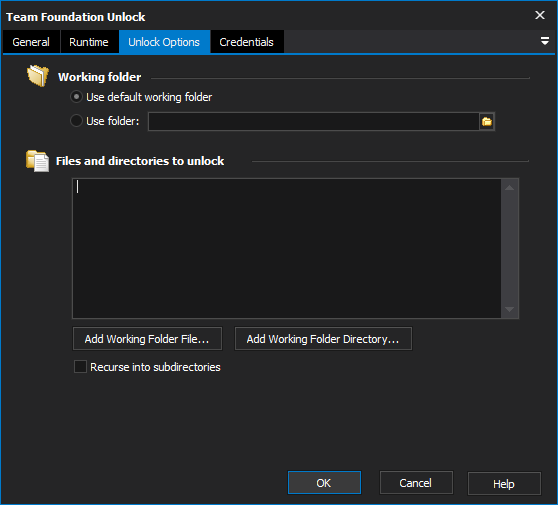Enable Recurse into subdirectories checkbox
Screen dimensions: 558x505
pyautogui.click(x=80, y=367)
